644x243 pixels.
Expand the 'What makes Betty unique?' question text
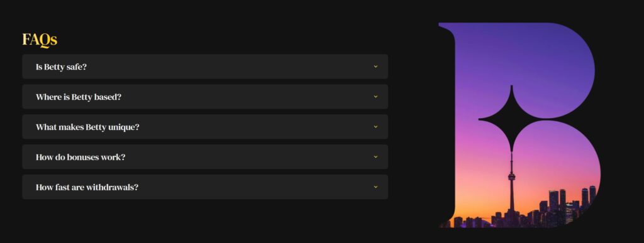87,127
